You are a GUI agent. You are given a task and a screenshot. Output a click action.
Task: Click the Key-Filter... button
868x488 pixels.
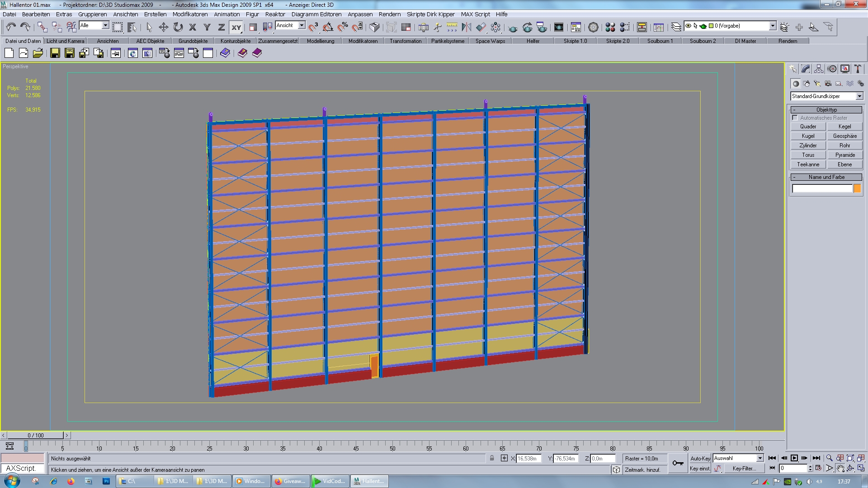tap(744, 469)
